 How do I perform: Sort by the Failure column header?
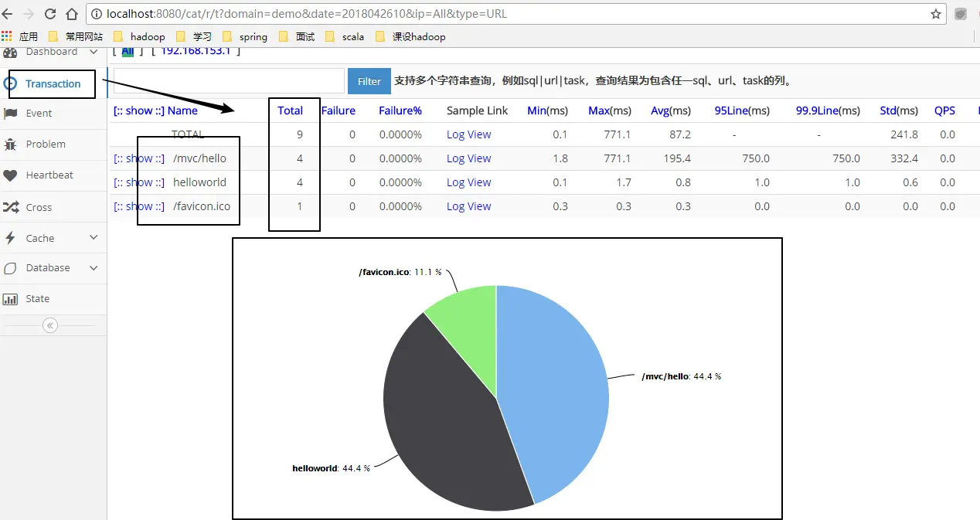pyautogui.click(x=339, y=110)
